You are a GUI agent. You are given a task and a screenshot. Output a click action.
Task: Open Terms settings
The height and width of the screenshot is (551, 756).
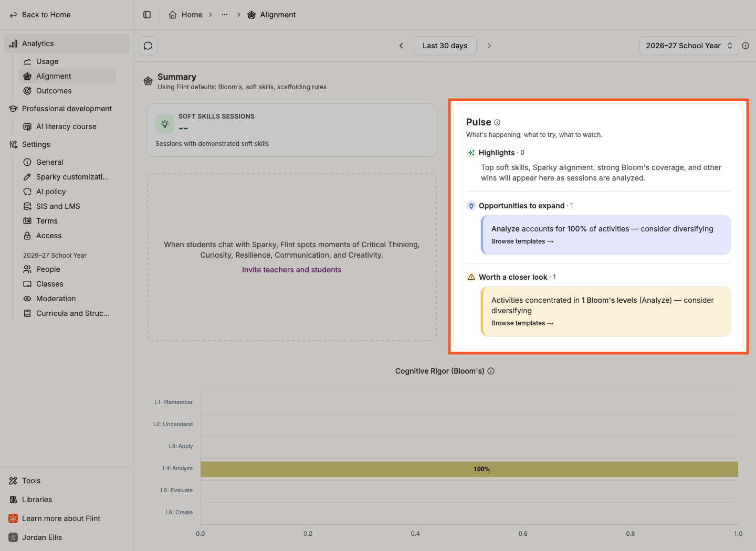[67, 221]
